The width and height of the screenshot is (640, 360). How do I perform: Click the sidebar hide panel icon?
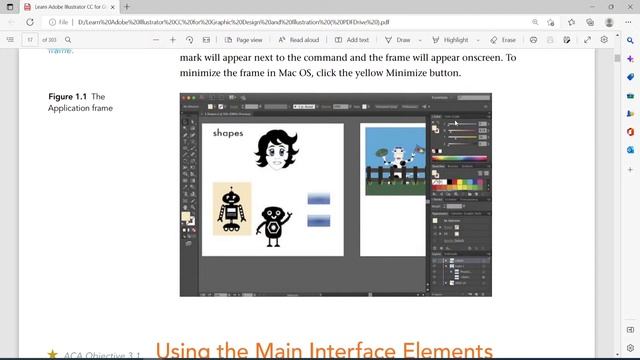tap(630, 330)
